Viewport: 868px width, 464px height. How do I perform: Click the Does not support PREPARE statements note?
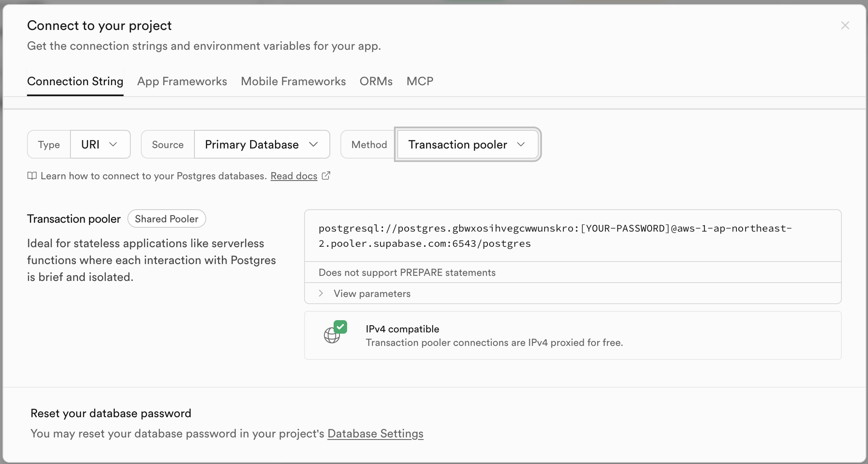(x=407, y=272)
